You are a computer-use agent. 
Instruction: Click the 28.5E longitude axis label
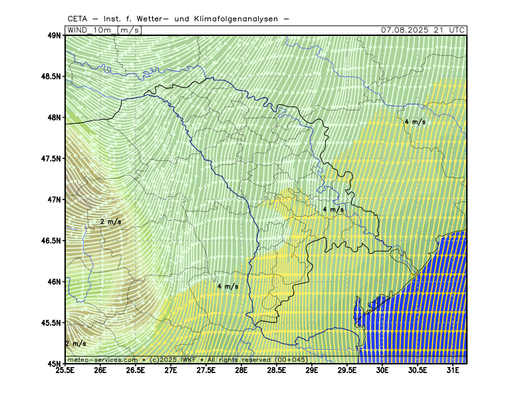point(277,370)
